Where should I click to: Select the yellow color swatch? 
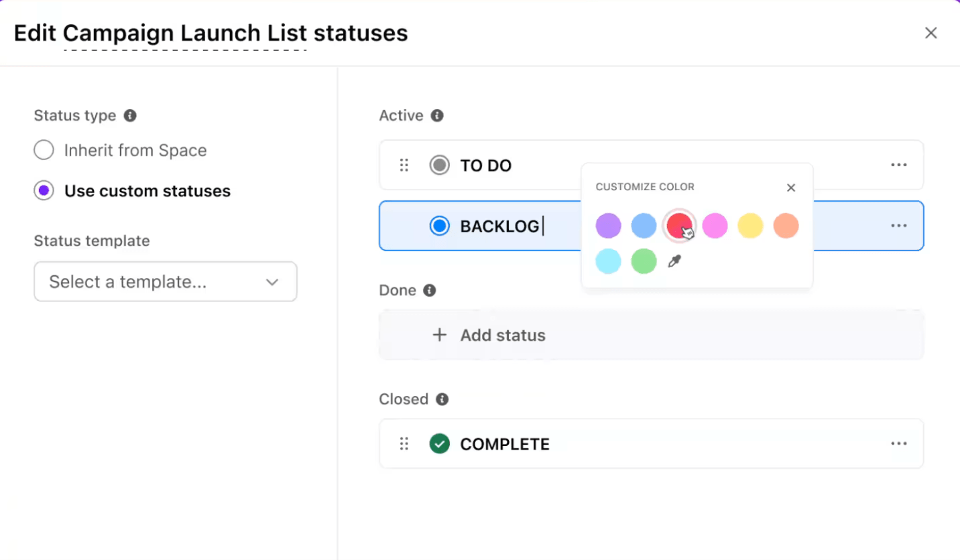749,226
